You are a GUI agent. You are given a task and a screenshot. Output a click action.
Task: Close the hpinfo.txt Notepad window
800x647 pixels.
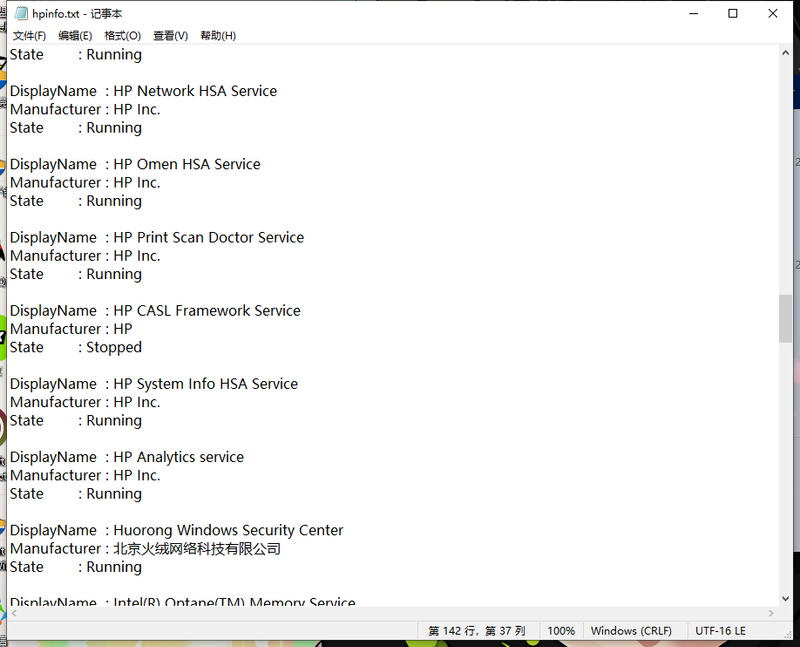(774, 14)
